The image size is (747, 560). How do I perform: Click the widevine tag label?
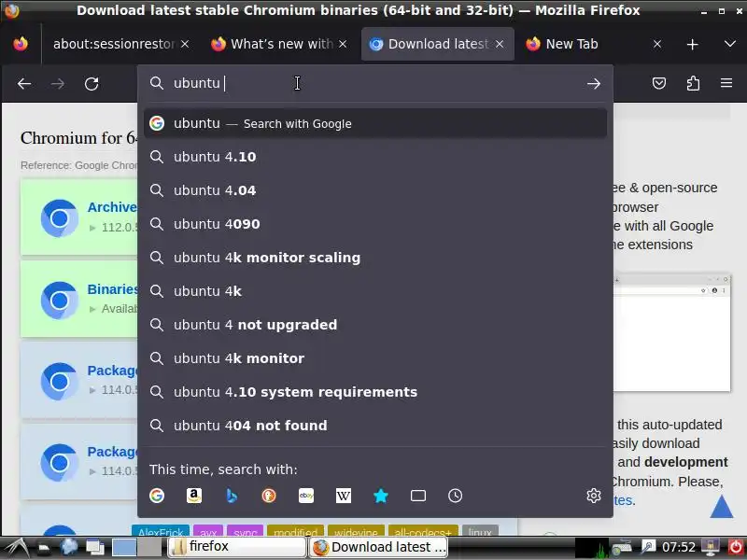356,531
